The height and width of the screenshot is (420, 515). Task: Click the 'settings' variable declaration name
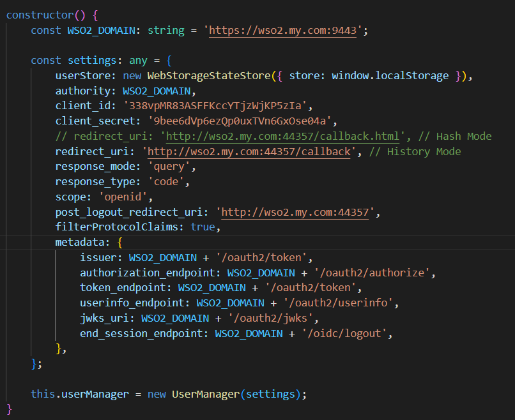tap(92, 61)
